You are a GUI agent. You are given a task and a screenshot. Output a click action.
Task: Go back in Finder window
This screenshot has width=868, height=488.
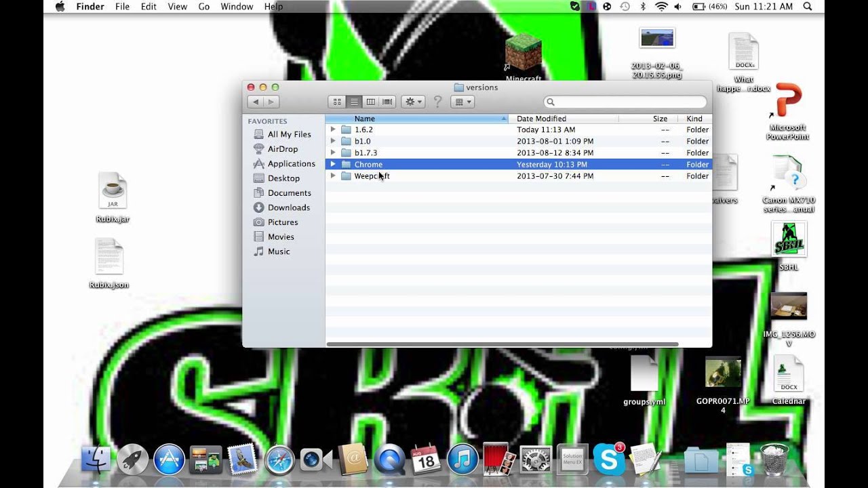click(x=255, y=102)
